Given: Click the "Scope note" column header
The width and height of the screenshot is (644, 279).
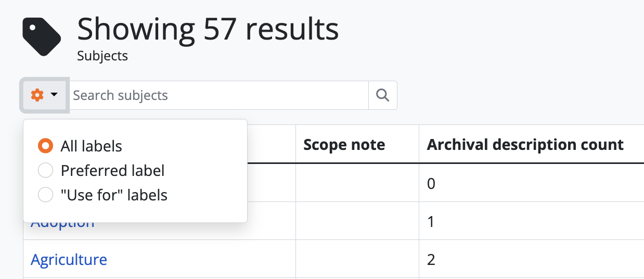Looking at the screenshot, I should tap(344, 145).
